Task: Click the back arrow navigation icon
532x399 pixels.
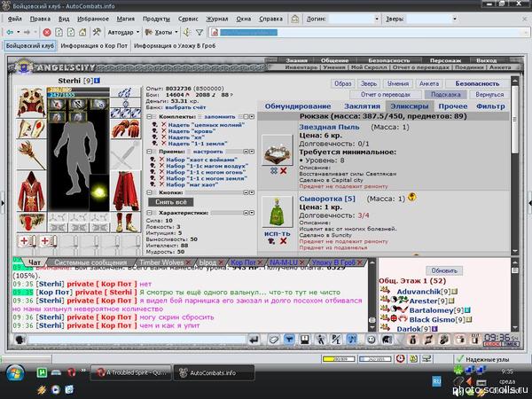Action: click(10, 32)
